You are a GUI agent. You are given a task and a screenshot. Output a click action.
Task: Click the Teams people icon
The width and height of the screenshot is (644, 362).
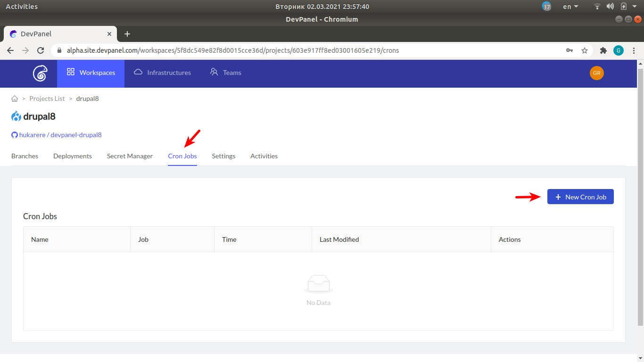tap(213, 72)
